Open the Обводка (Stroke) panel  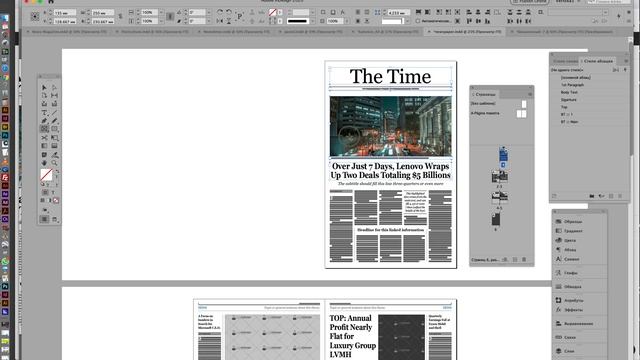(x=569, y=287)
